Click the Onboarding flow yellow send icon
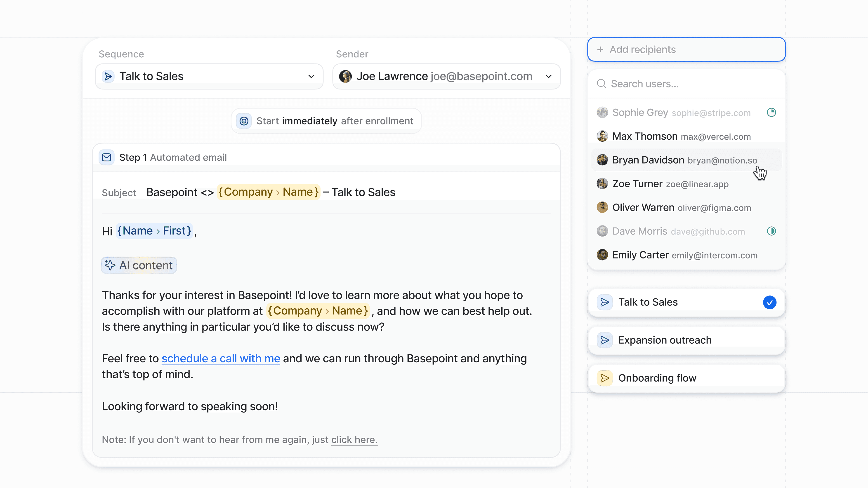 pos(604,378)
